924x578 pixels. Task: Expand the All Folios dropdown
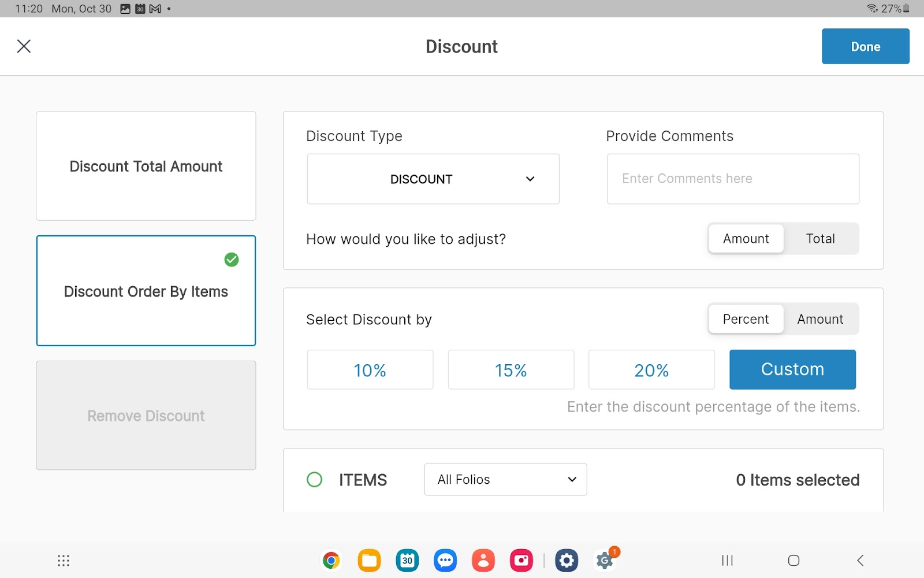pyautogui.click(x=505, y=480)
